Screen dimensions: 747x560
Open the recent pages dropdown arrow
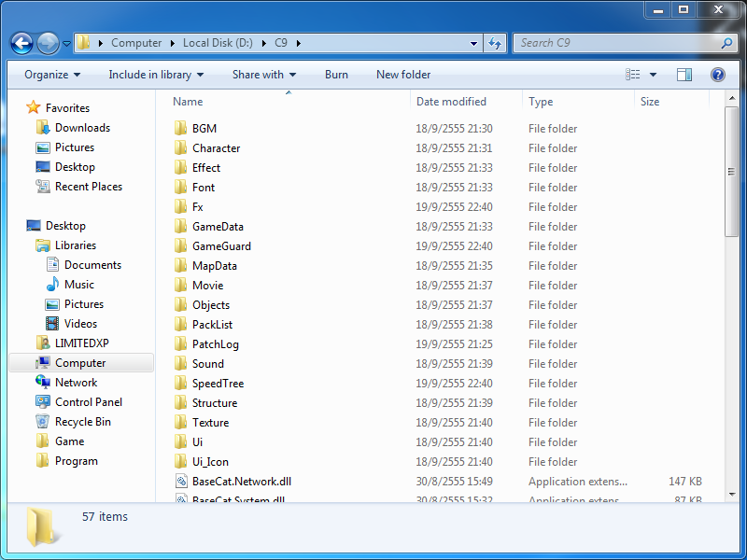pos(66,43)
